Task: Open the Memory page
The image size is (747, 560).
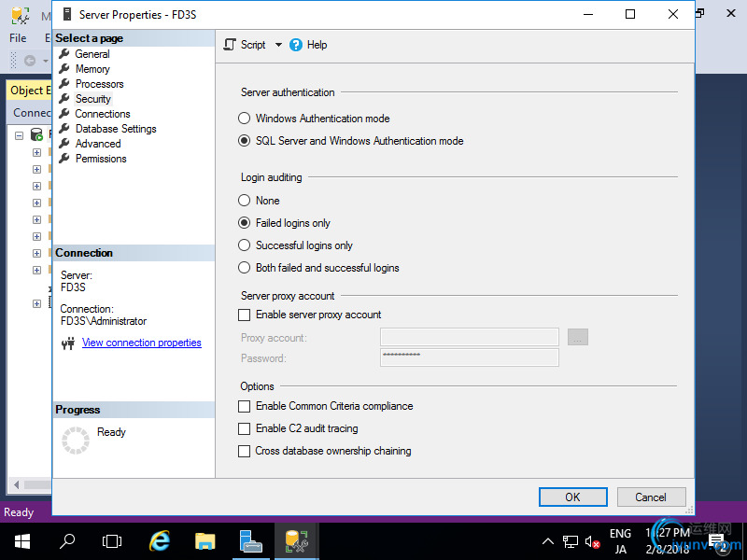Action: pos(92,69)
